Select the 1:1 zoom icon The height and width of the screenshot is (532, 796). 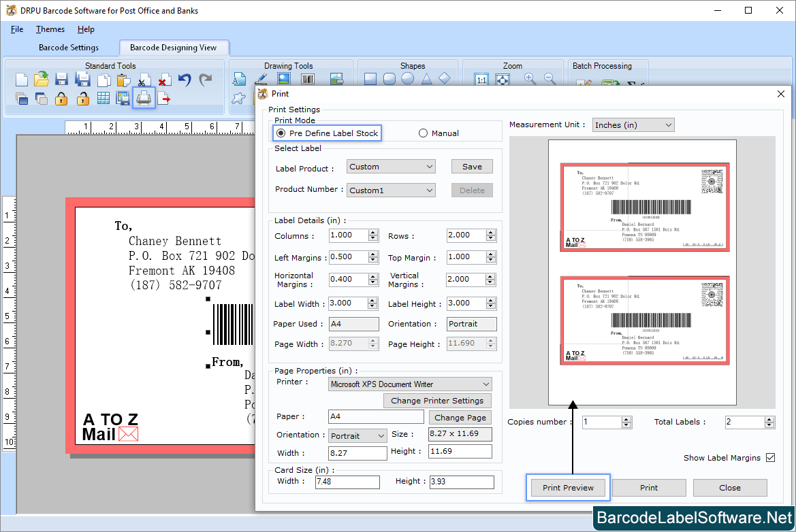click(481, 80)
